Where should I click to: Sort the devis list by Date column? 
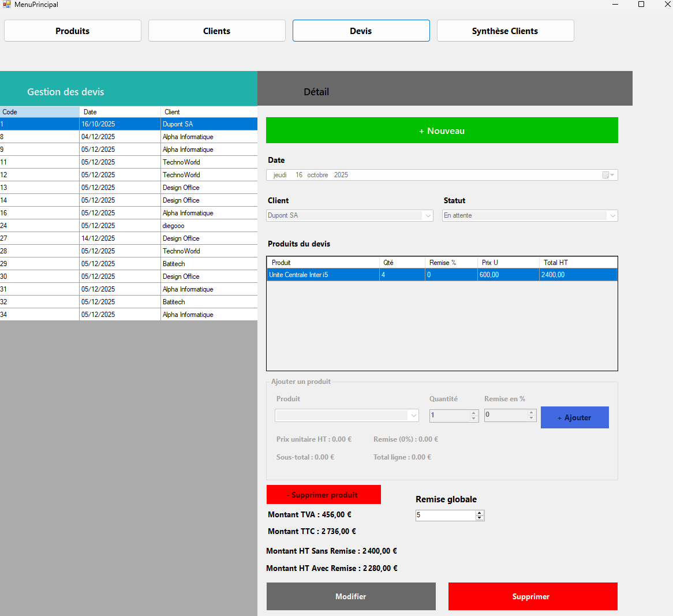tap(119, 112)
